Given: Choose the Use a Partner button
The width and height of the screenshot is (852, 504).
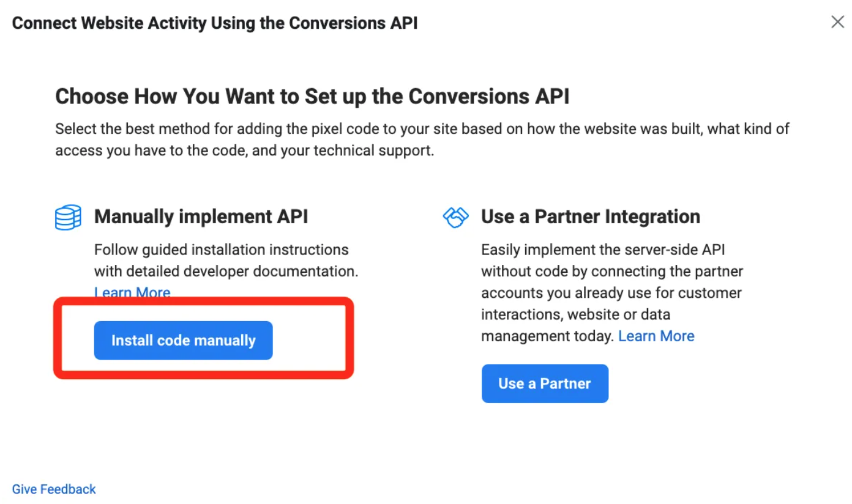Looking at the screenshot, I should 545,384.
